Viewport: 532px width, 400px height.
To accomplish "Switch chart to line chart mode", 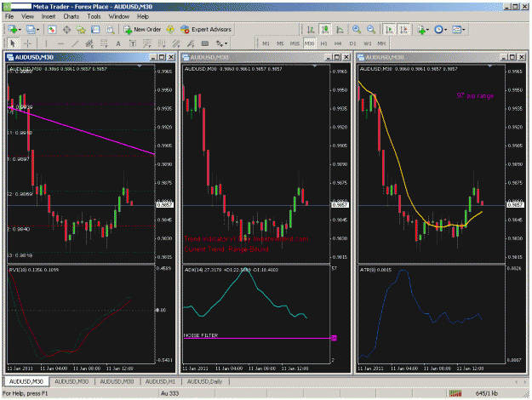I will [340, 30].
